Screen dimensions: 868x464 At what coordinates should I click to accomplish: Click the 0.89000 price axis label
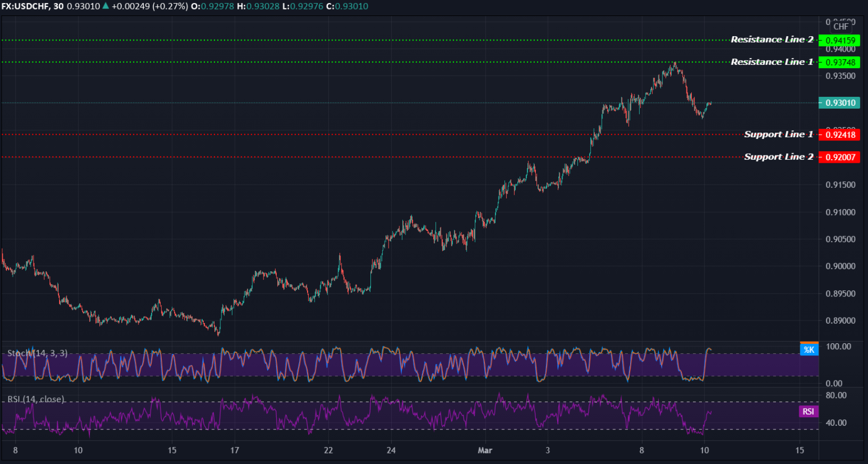(x=840, y=320)
